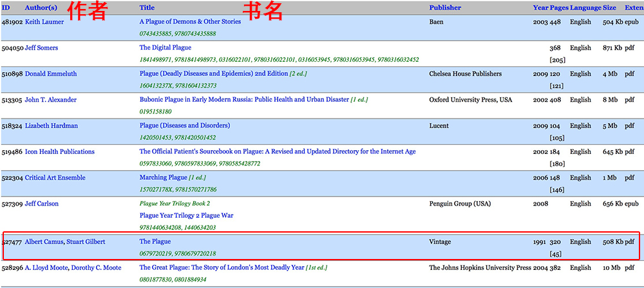This screenshot has width=644, height=288.
Task: Open author Critical Art Ensemble
Action: [55, 177]
